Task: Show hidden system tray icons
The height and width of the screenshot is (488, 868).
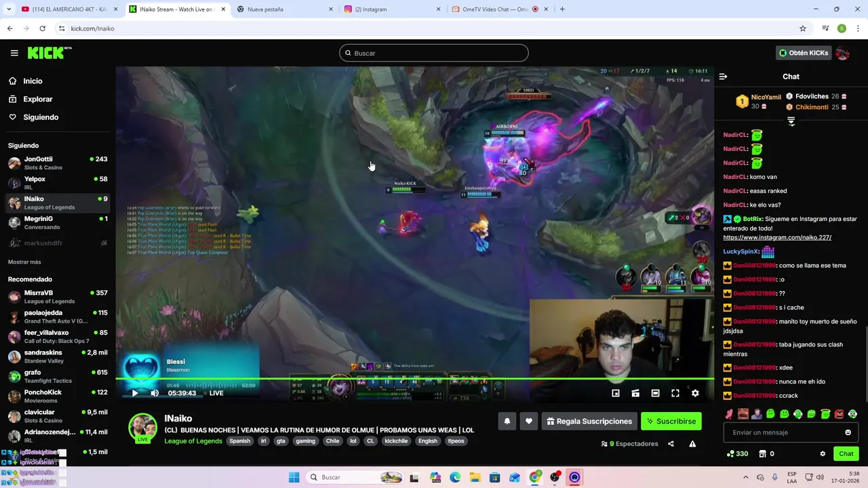Action: [x=745, y=477]
